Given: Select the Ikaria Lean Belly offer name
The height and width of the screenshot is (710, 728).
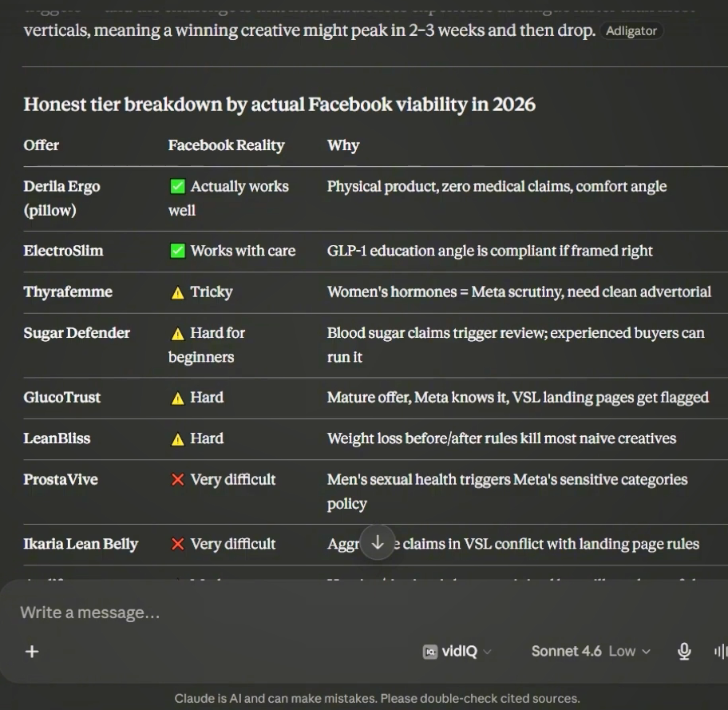Looking at the screenshot, I should coord(81,544).
